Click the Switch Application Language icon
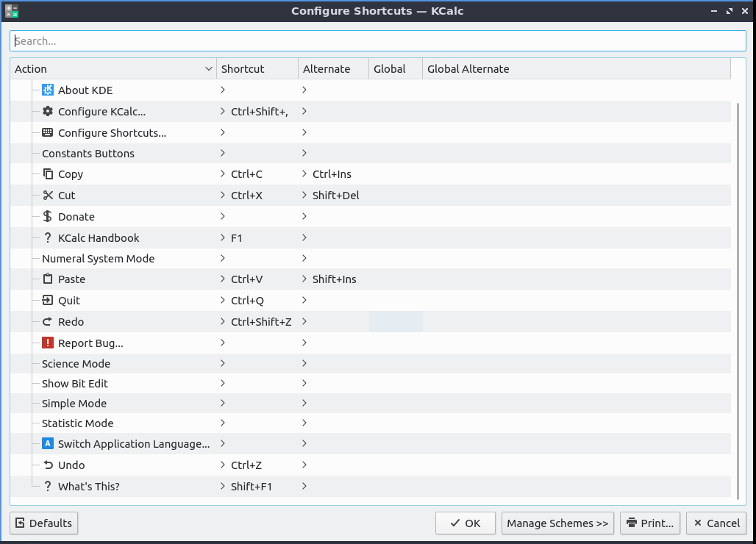This screenshot has width=756, height=544. coord(48,444)
